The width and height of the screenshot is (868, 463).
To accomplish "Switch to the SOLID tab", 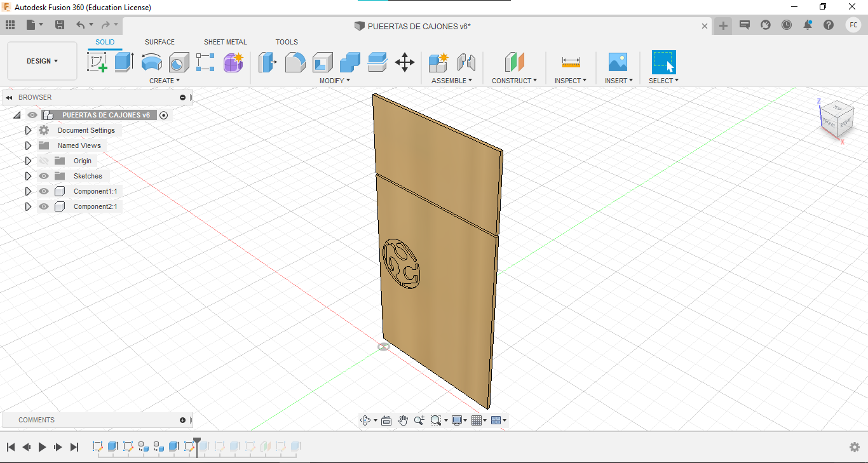I will tap(105, 42).
